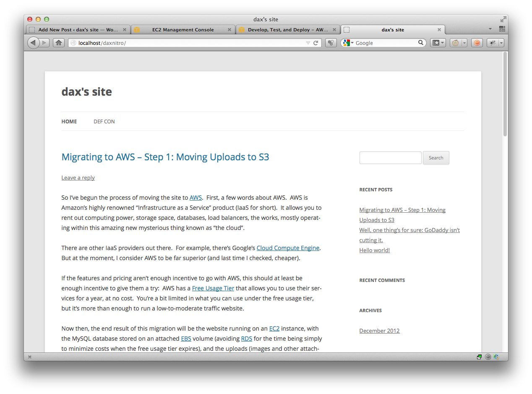Select DEF CON in the site navigation
Screen dimensions: 532x394
coord(104,122)
